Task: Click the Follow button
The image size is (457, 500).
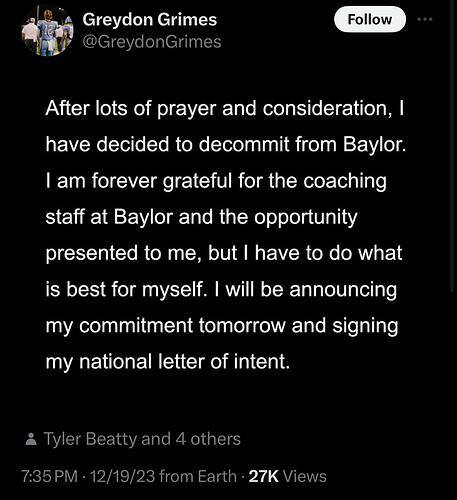Action: click(370, 19)
